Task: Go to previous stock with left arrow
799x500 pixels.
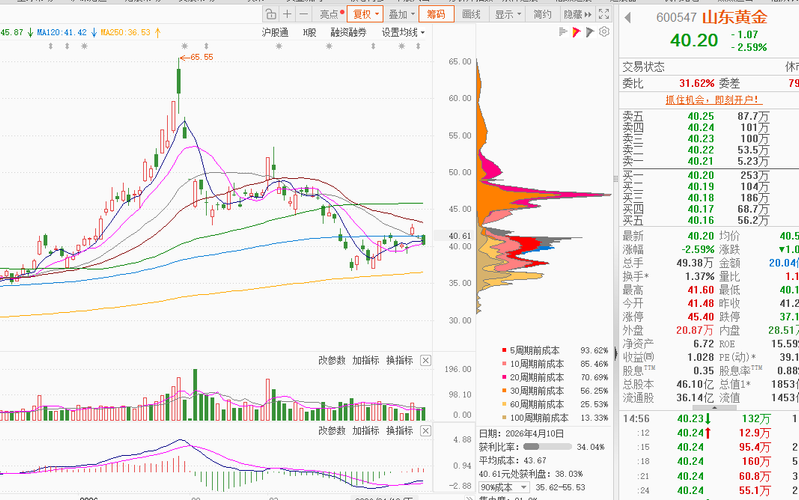Action: (x=628, y=18)
